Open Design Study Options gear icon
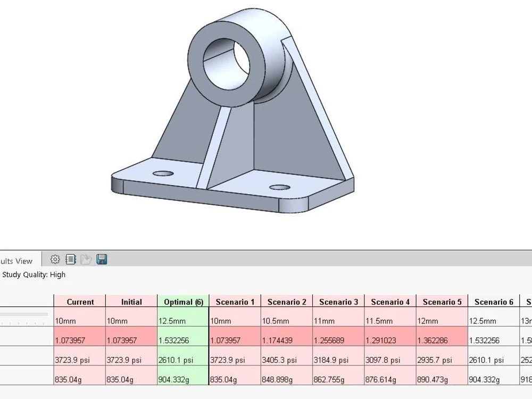This screenshot has height=399, width=532. click(55, 260)
